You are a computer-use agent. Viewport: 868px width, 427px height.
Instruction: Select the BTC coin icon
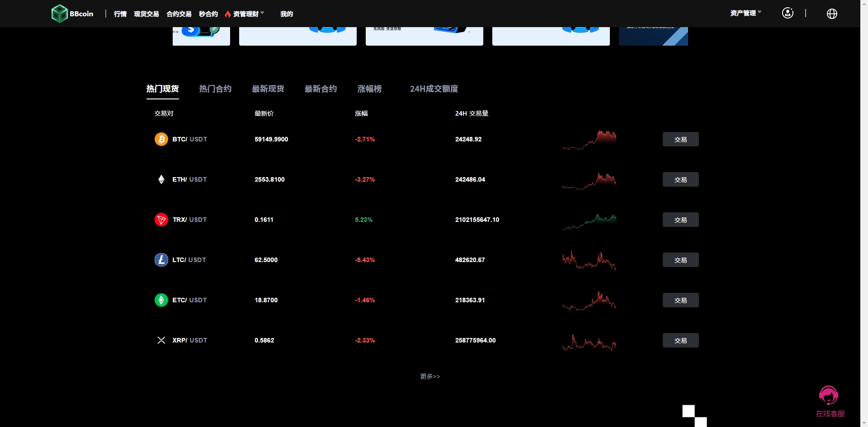[x=161, y=139]
